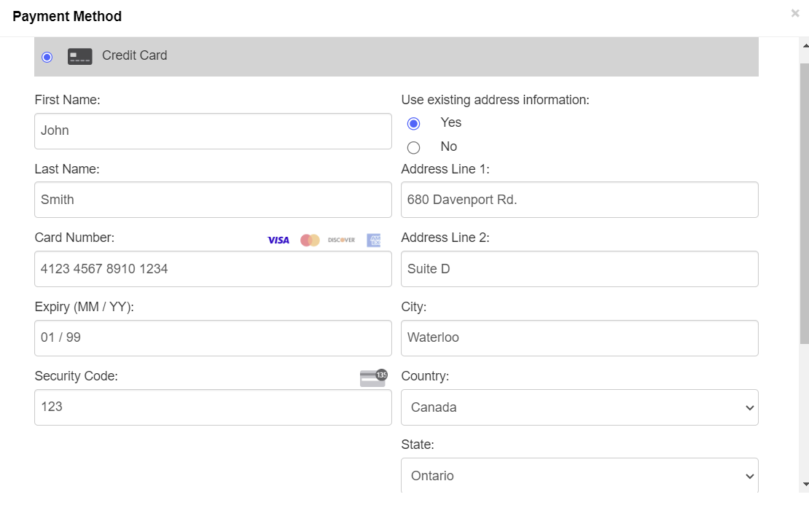Viewport: 809px width, 532px height.
Task: Open the State dropdown showing Ontario
Action: (579, 476)
